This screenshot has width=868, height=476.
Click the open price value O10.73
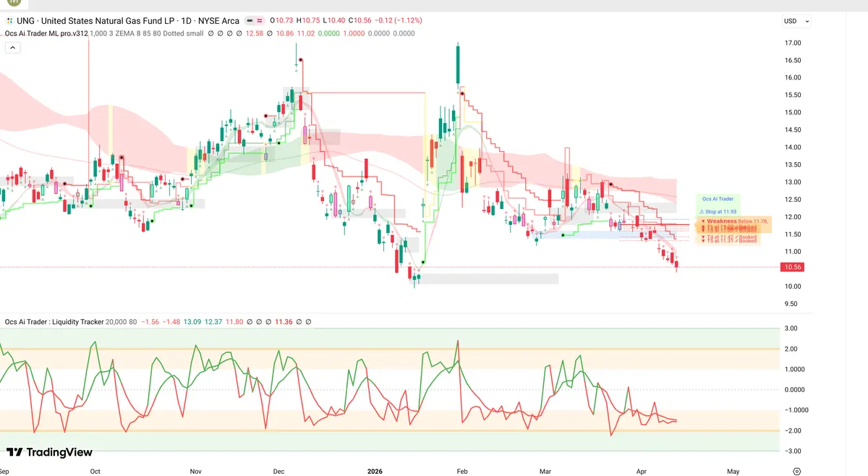283,21
